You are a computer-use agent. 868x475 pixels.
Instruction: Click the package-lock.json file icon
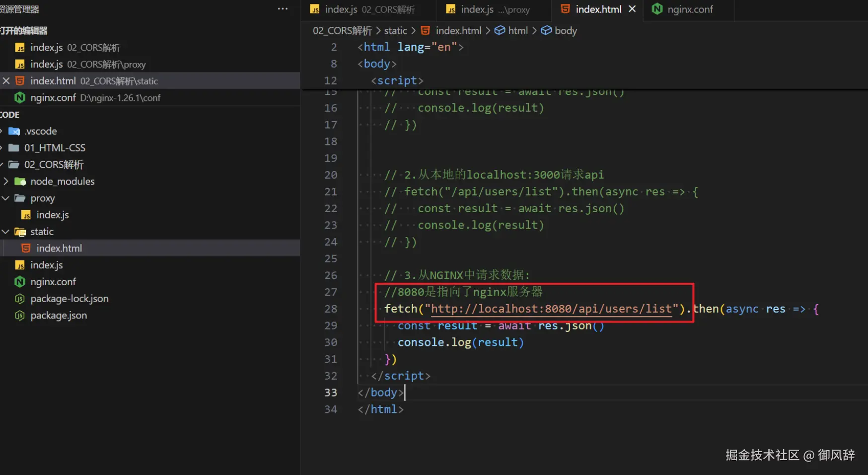pos(20,299)
